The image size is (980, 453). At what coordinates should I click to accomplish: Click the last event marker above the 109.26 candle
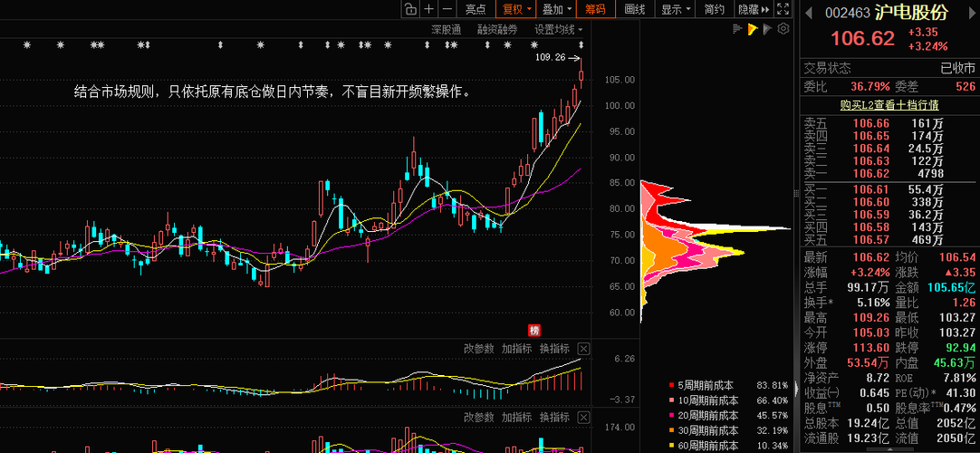click(581, 45)
